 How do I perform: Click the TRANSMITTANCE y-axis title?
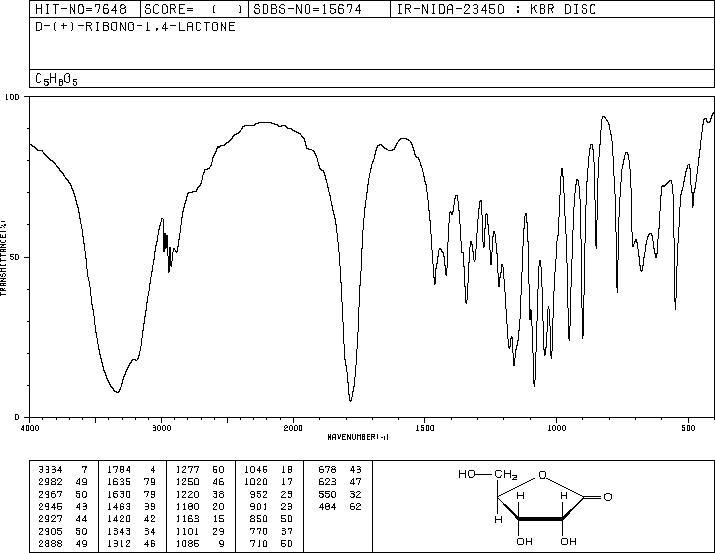[3, 257]
